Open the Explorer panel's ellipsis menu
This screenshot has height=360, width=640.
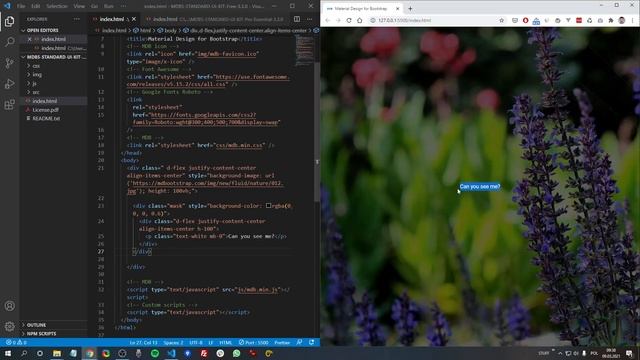(77, 19)
